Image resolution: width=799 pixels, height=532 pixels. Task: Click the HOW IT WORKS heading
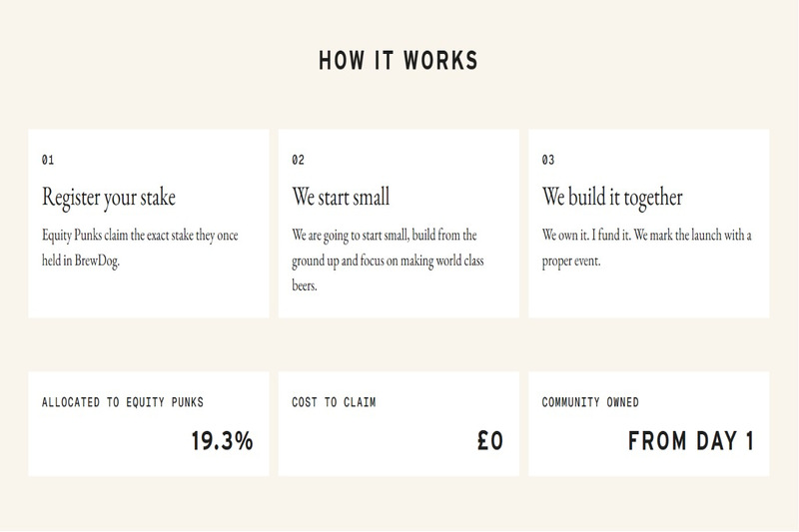399,60
